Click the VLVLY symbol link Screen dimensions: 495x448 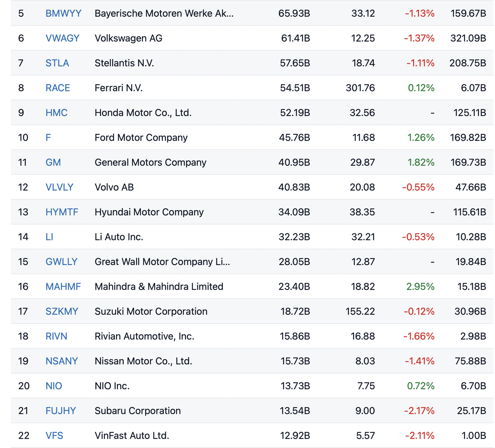pyautogui.click(x=59, y=187)
